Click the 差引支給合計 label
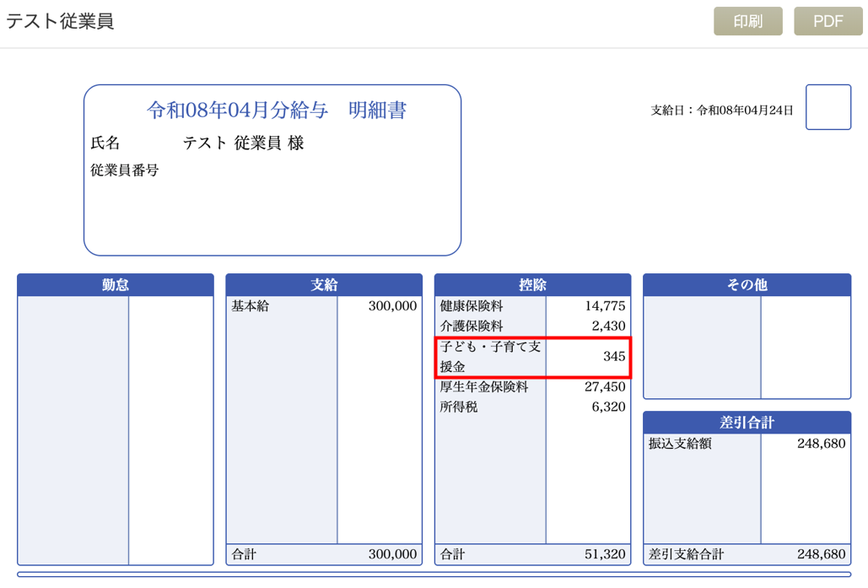The width and height of the screenshot is (868, 588). 686,554
